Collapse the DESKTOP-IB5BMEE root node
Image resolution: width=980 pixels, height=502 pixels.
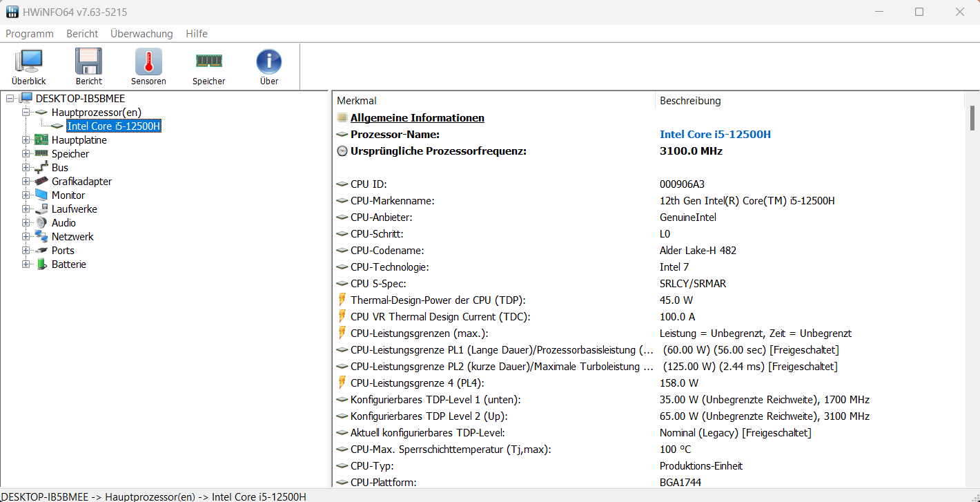(x=10, y=99)
